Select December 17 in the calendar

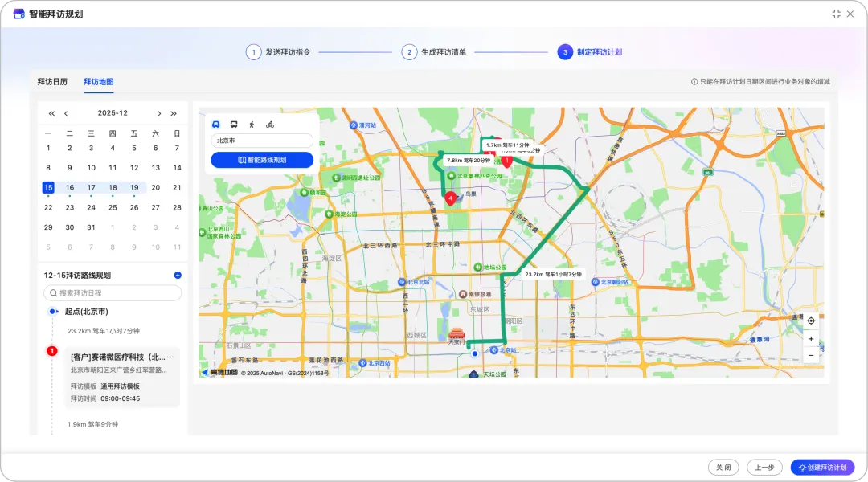(91, 187)
